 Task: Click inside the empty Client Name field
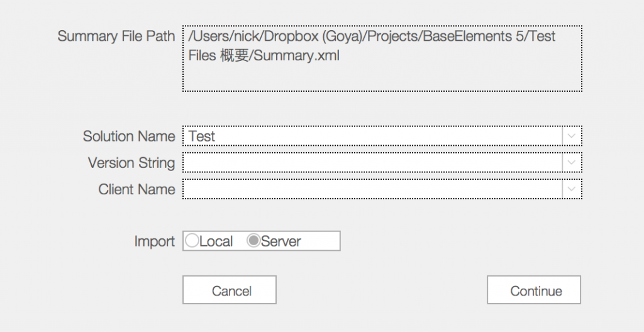tap(372, 189)
